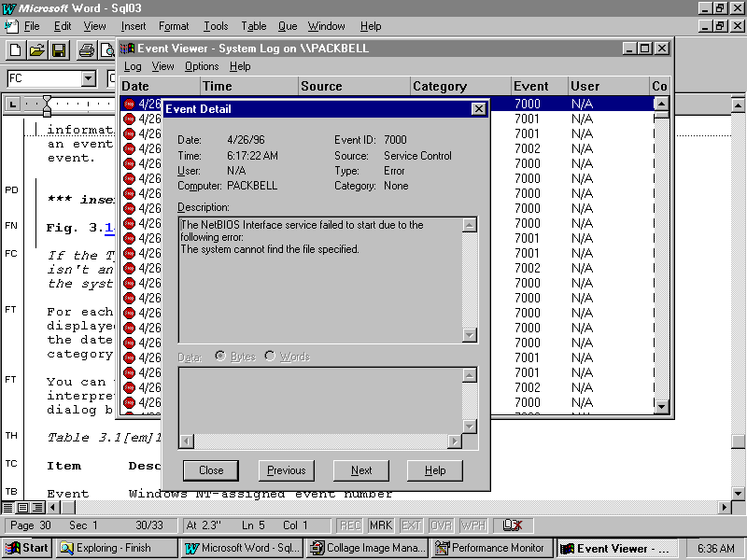Screen dimensions: 747x560
Task: Select the Words radio button
Action: pyautogui.click(x=270, y=357)
